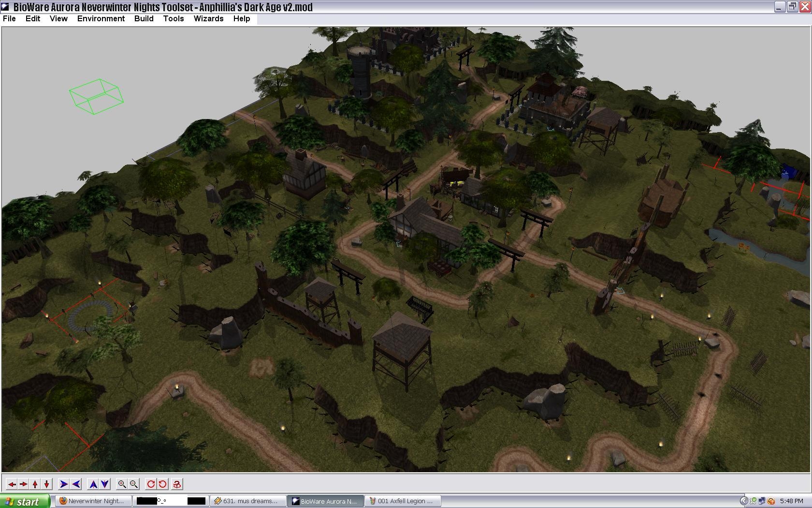This screenshot has height=508, width=812.
Task: Click the blue right-pointing arrow camera button
Action: coord(63,484)
